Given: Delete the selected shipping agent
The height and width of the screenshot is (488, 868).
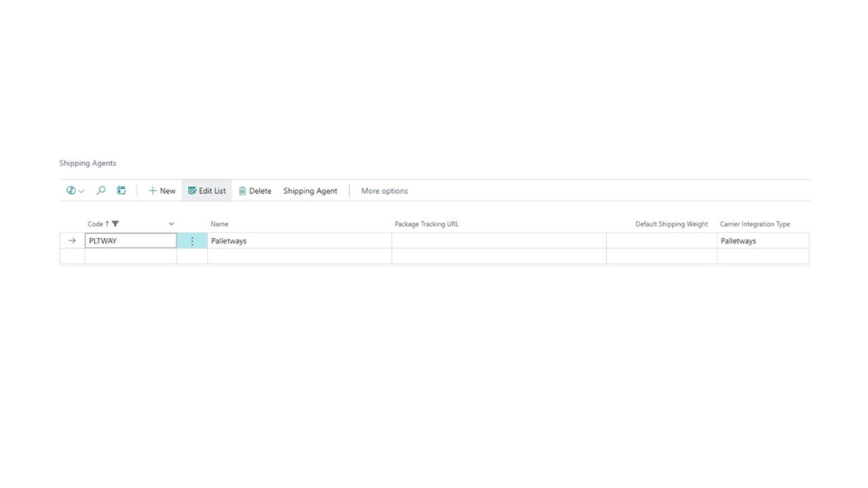Looking at the screenshot, I should point(255,191).
